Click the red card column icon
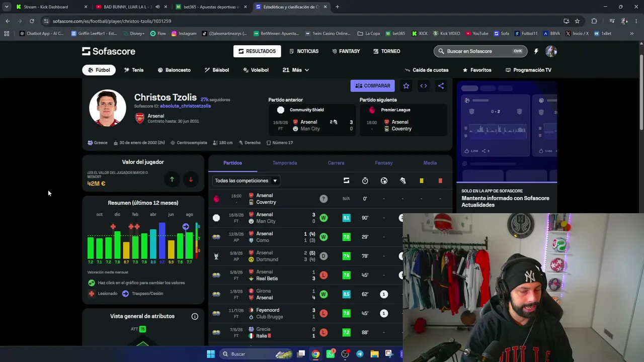This screenshot has width=644, height=362. (x=440, y=180)
